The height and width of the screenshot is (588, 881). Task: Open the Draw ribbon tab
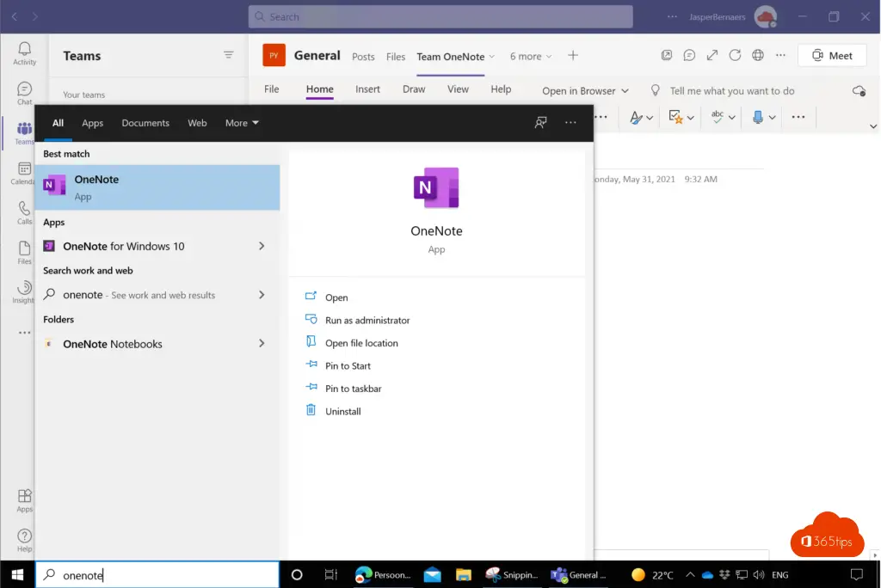tap(414, 89)
